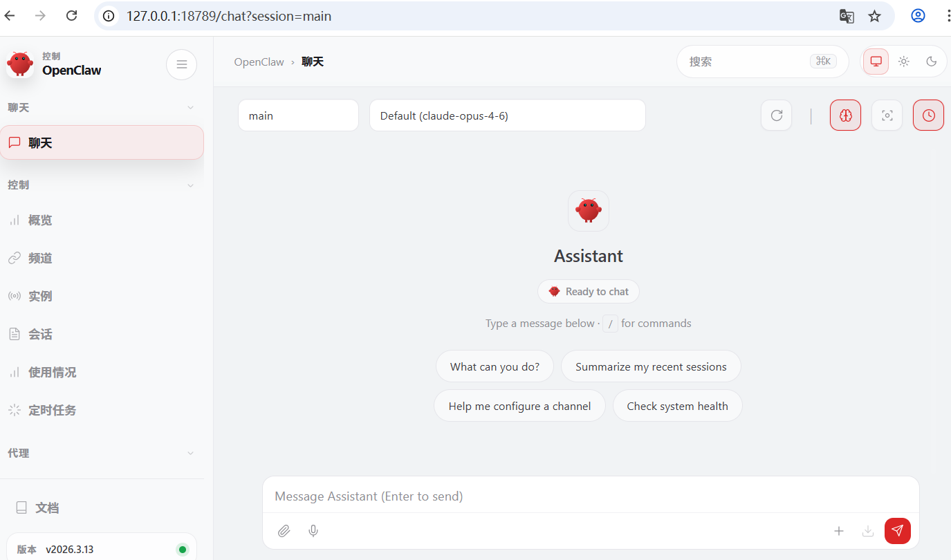Click the browser address bar URL
This screenshot has width=951, height=560.
[229, 16]
